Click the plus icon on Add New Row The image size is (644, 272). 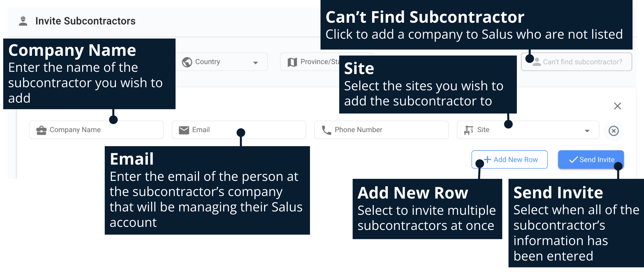(487, 160)
